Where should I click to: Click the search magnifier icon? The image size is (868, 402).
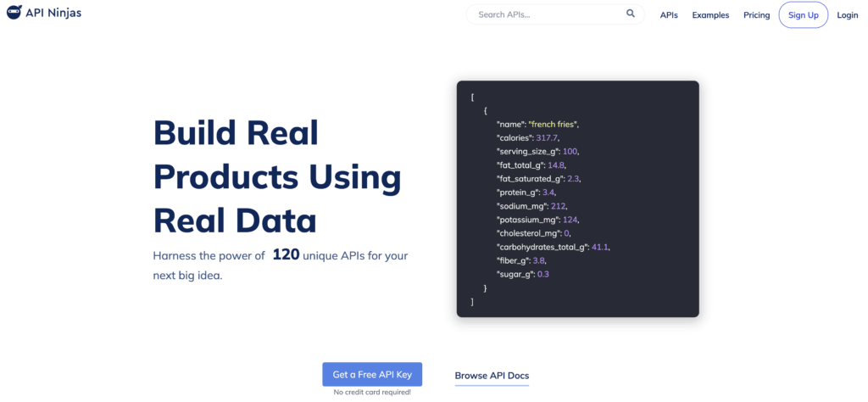pyautogui.click(x=631, y=14)
